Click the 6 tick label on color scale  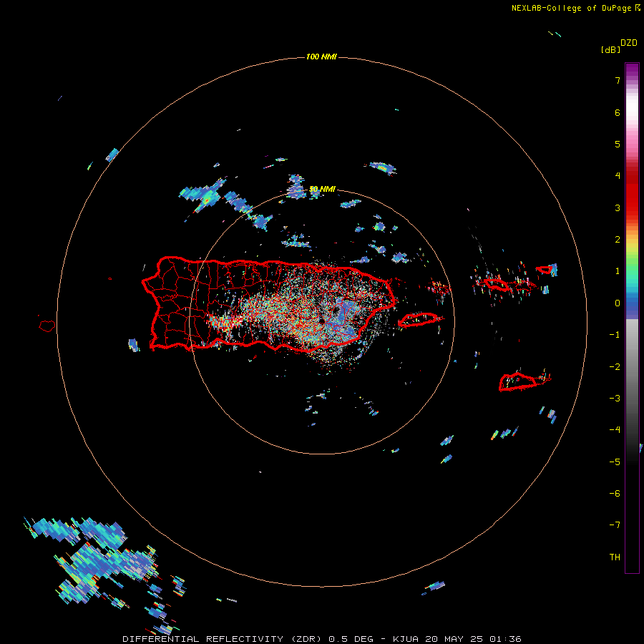pos(618,112)
